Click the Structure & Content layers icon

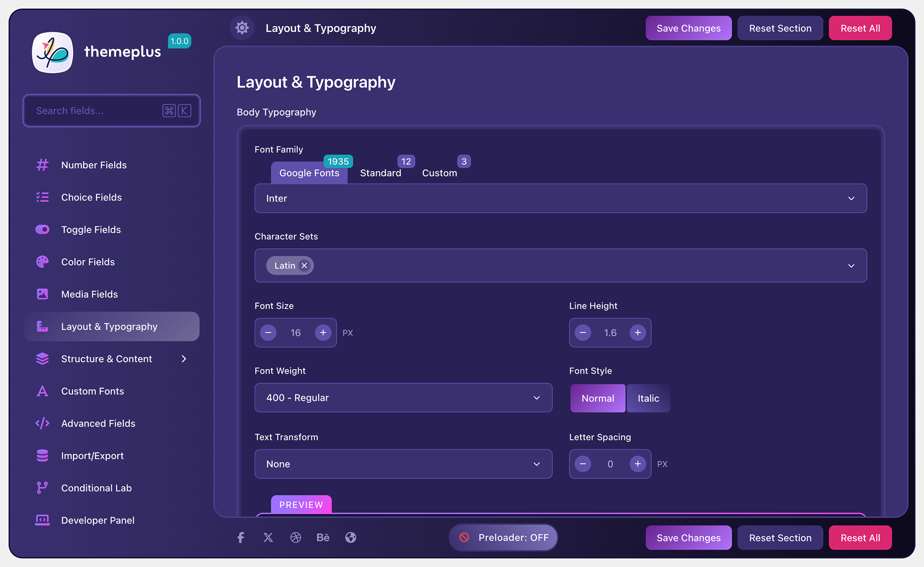[43, 359]
